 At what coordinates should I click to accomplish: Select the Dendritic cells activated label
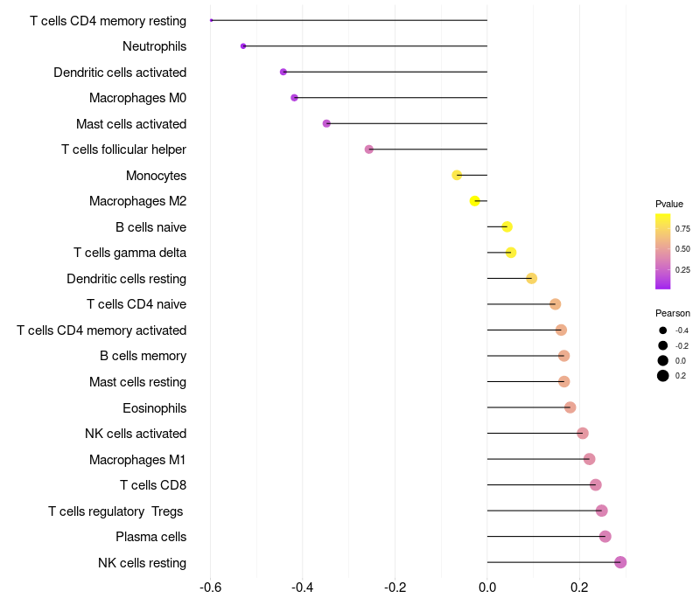(120, 72)
